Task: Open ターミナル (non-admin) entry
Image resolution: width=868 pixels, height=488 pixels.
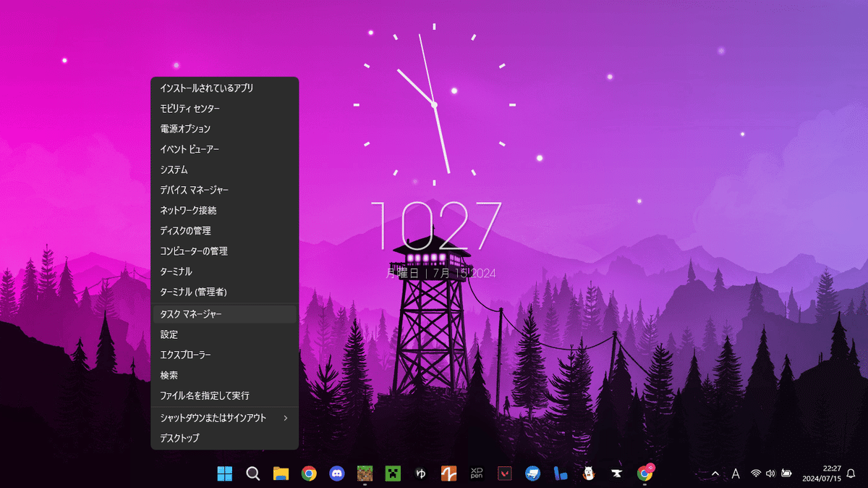Action: 224,272
